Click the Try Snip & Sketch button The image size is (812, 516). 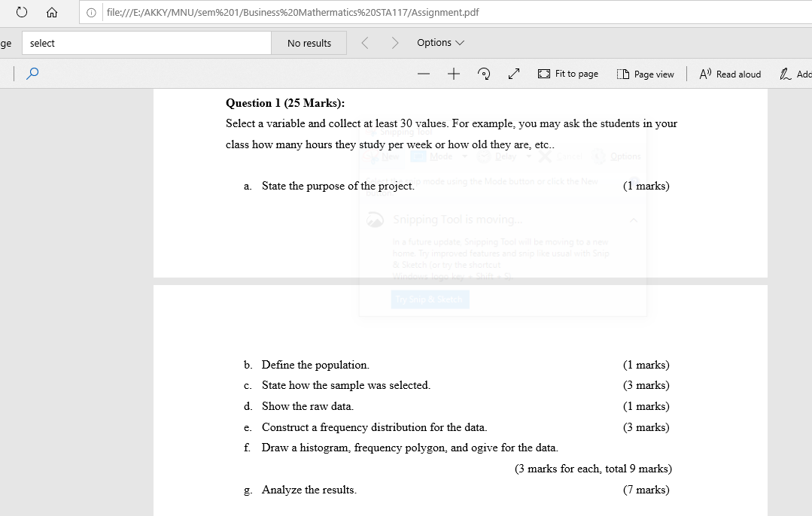[x=430, y=299]
